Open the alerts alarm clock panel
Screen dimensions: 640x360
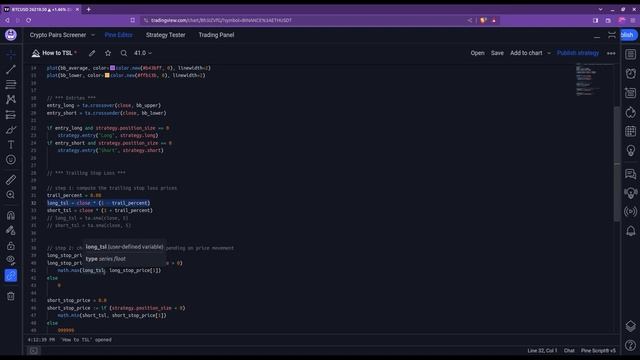(631, 73)
